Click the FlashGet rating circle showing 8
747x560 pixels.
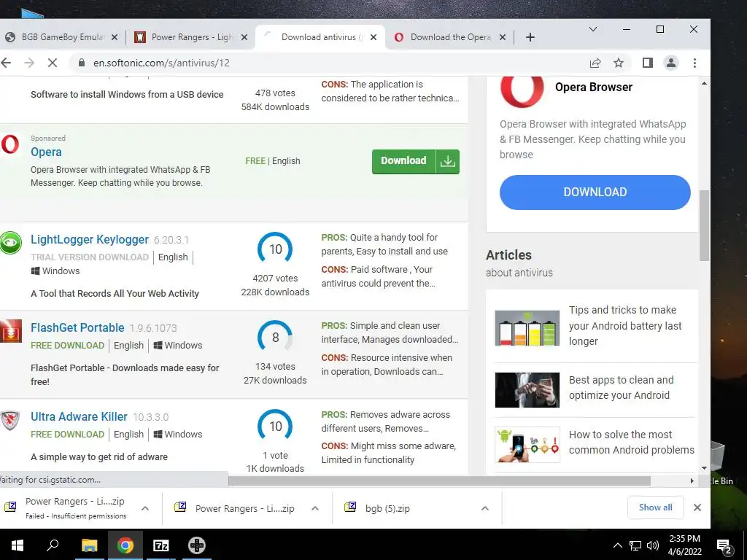(x=275, y=337)
